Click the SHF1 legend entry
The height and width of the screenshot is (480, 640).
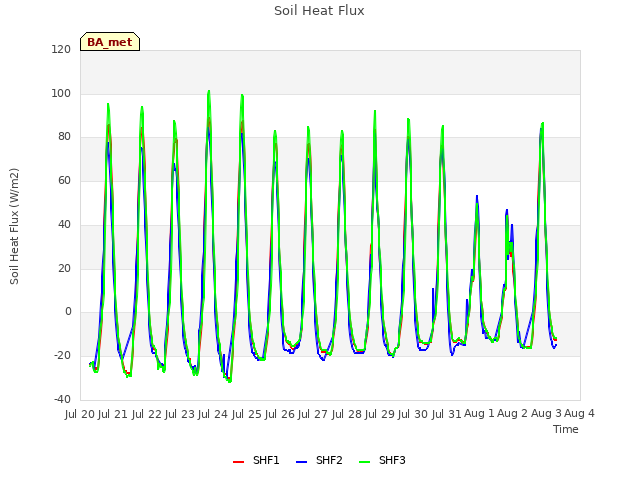click(256, 460)
